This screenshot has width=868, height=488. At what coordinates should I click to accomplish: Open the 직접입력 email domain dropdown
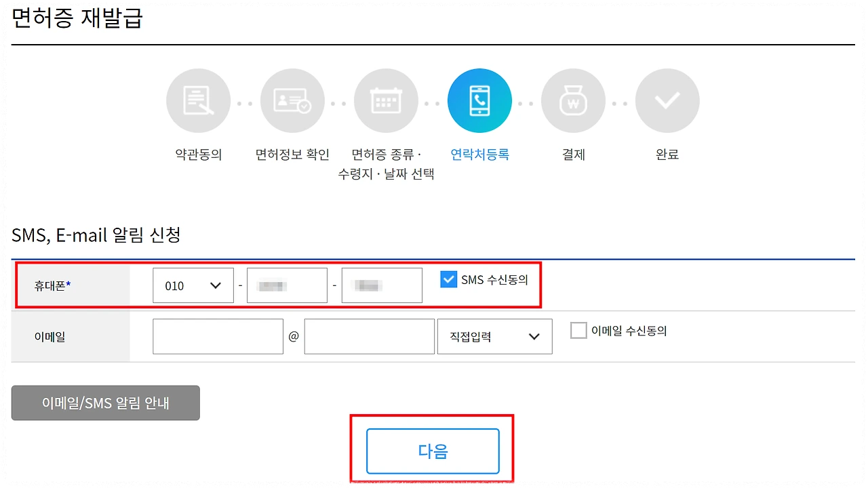494,336
